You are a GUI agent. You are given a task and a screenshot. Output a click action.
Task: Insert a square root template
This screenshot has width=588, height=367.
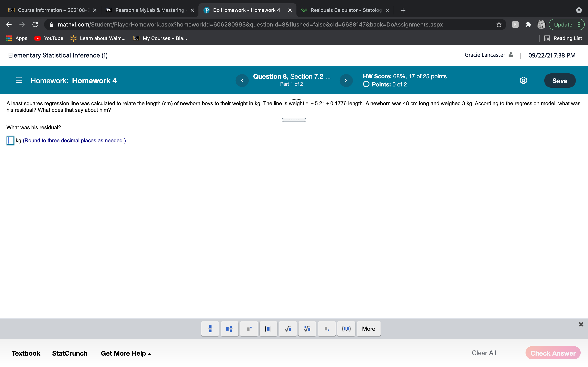(288, 329)
